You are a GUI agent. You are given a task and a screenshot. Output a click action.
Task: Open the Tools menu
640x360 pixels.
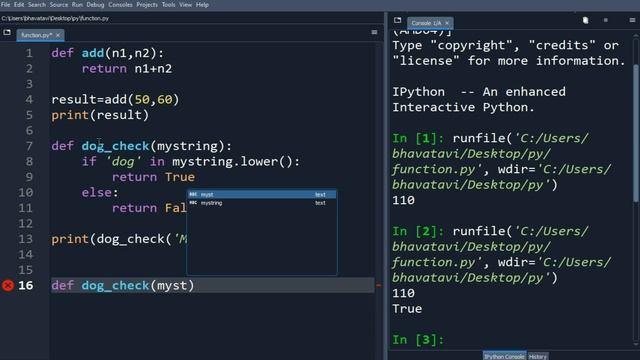point(169,4)
